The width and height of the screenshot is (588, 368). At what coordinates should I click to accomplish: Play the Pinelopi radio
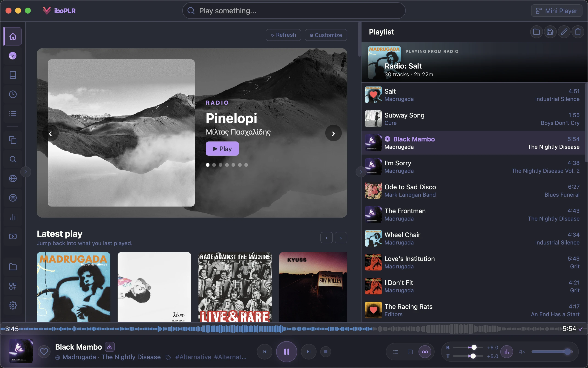(222, 149)
